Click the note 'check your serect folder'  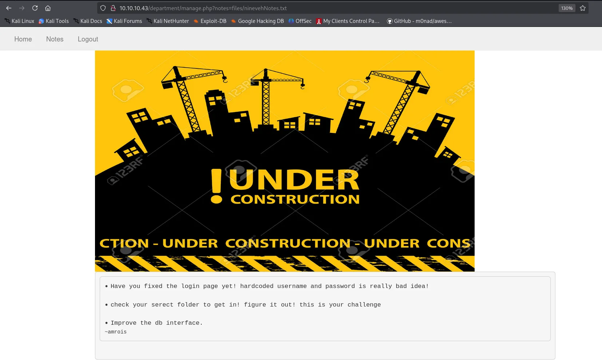click(x=246, y=305)
